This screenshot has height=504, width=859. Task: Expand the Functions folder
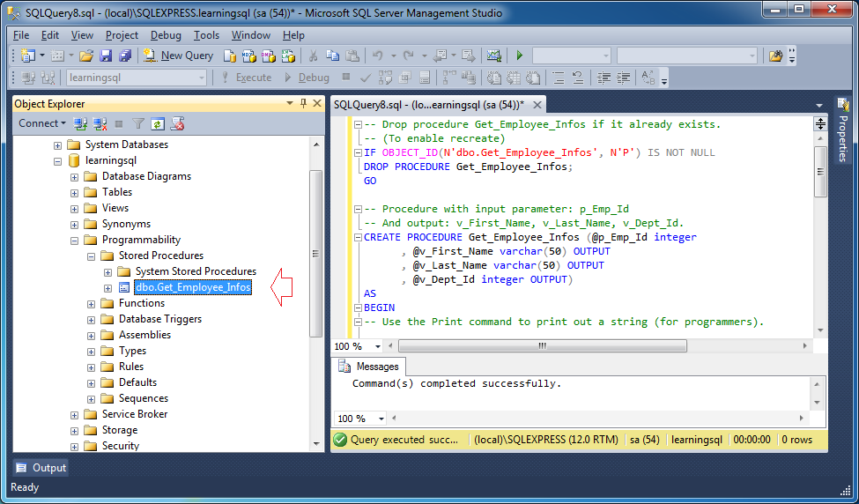coord(91,304)
